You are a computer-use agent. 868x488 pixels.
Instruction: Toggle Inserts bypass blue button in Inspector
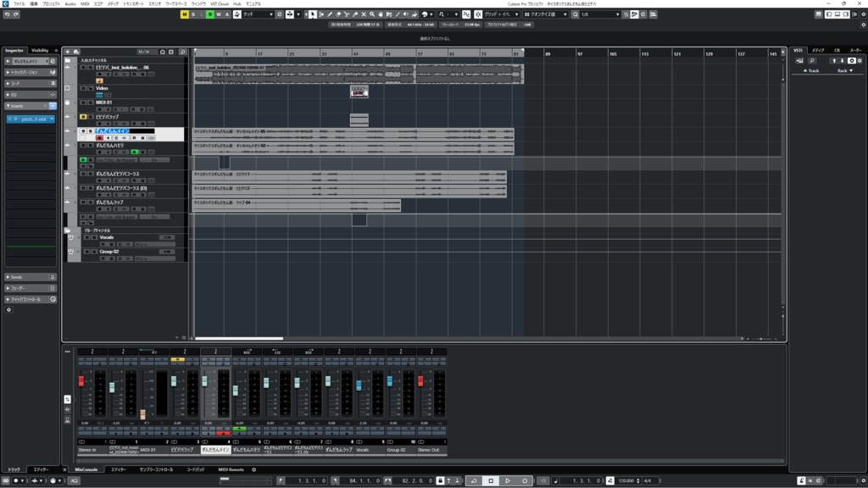click(53, 106)
